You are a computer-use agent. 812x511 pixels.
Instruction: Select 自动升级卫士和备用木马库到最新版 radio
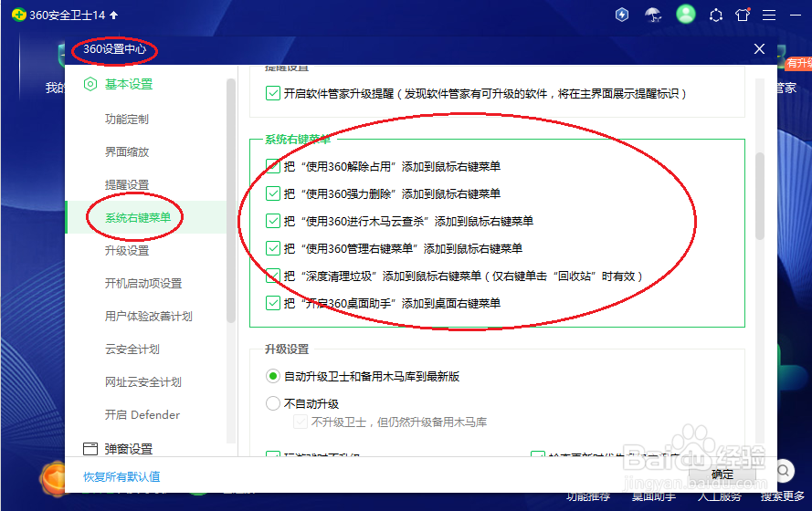pos(273,376)
